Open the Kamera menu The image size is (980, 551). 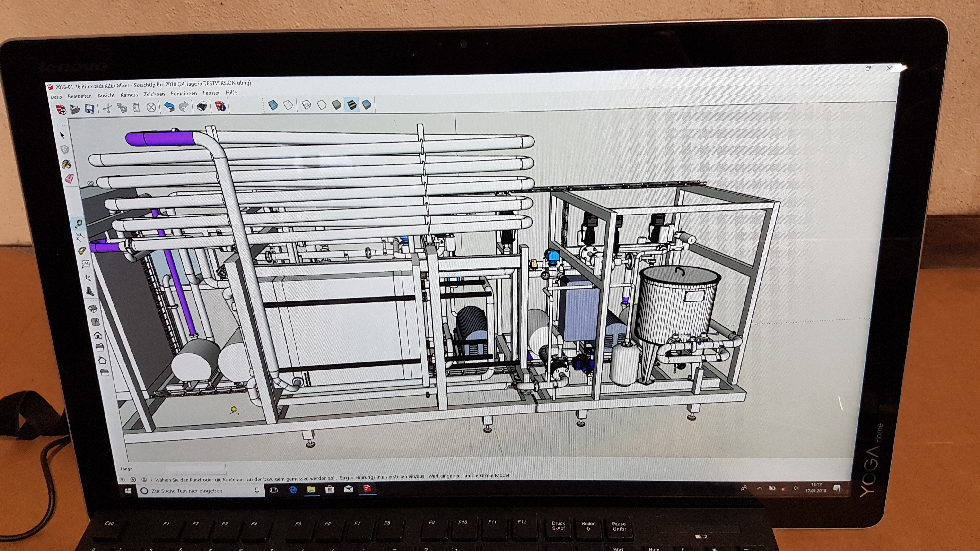[x=129, y=95]
